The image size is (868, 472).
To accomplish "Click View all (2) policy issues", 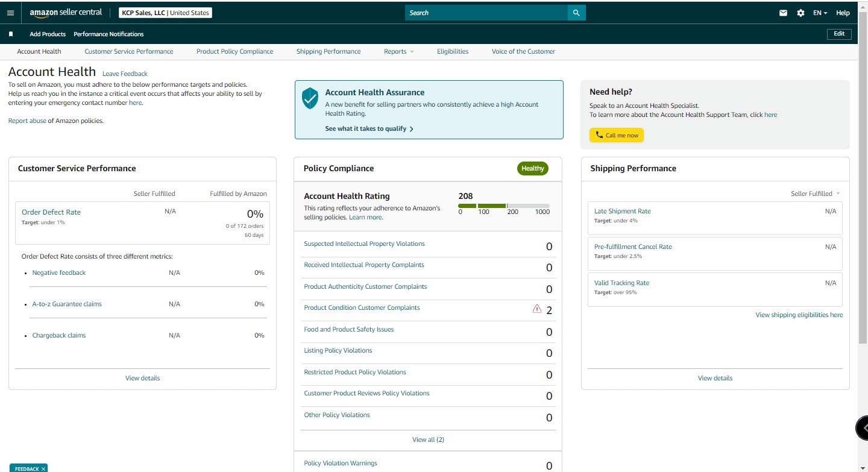I will (x=428, y=440).
